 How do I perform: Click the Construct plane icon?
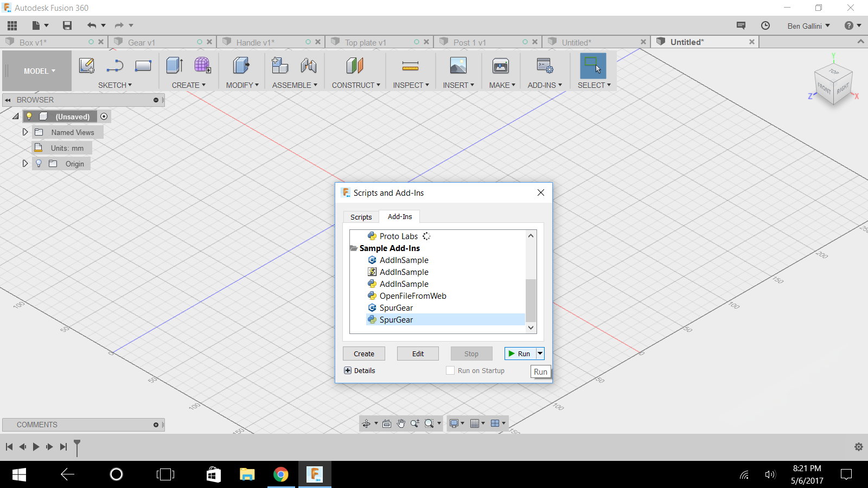pyautogui.click(x=355, y=66)
